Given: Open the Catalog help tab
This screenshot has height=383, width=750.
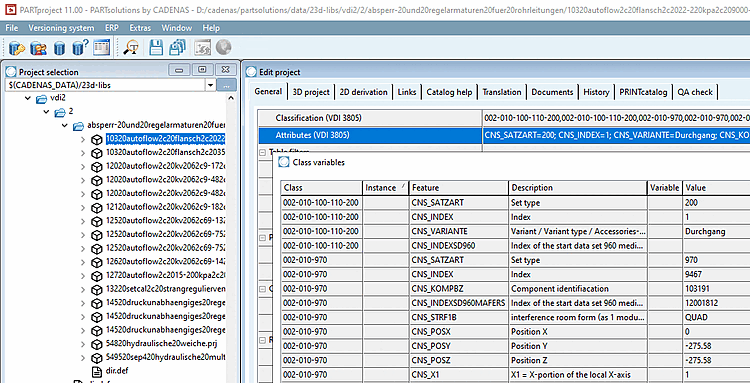Looking at the screenshot, I should pyautogui.click(x=450, y=92).
